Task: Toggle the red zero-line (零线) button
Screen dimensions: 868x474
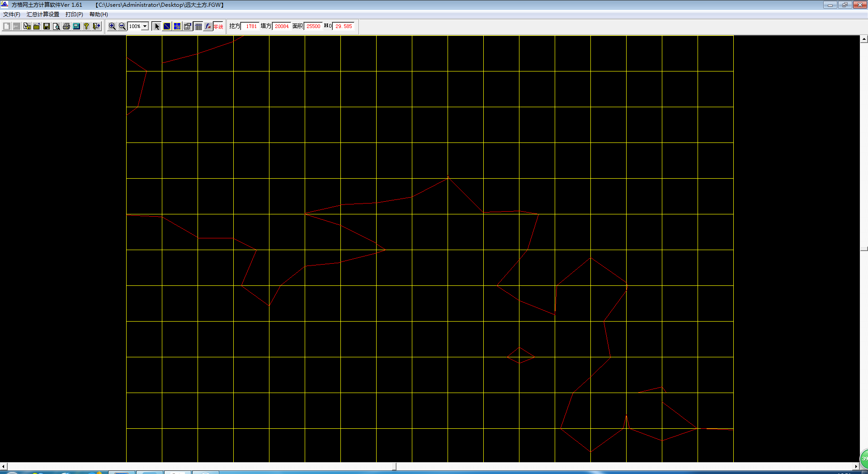Action: (x=218, y=26)
